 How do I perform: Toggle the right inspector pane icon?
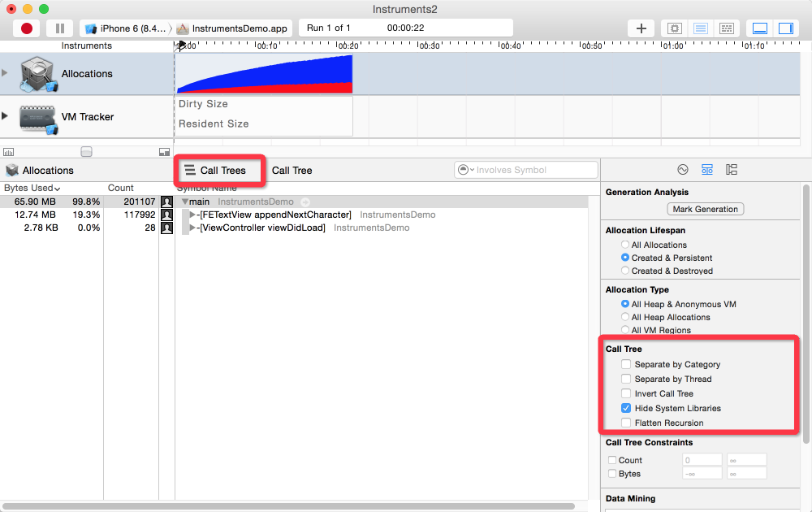click(x=785, y=28)
